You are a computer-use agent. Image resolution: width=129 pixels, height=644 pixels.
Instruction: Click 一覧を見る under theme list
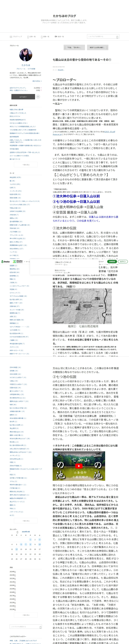26,521
